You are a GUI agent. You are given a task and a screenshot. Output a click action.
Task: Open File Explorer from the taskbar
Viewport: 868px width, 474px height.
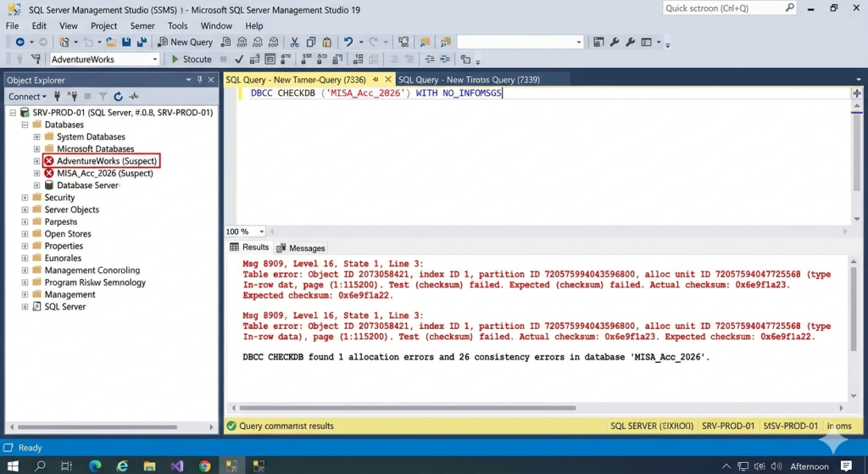point(149,466)
